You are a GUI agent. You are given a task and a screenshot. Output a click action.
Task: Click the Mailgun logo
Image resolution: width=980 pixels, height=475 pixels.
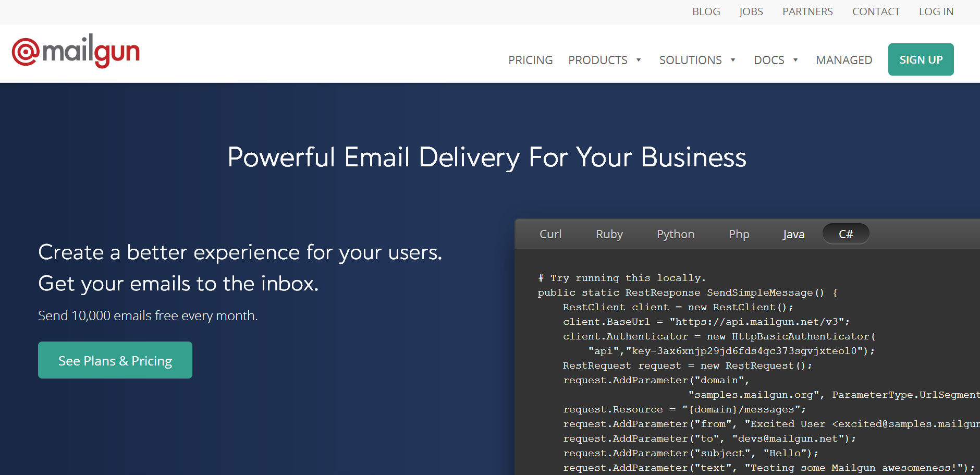coord(76,52)
